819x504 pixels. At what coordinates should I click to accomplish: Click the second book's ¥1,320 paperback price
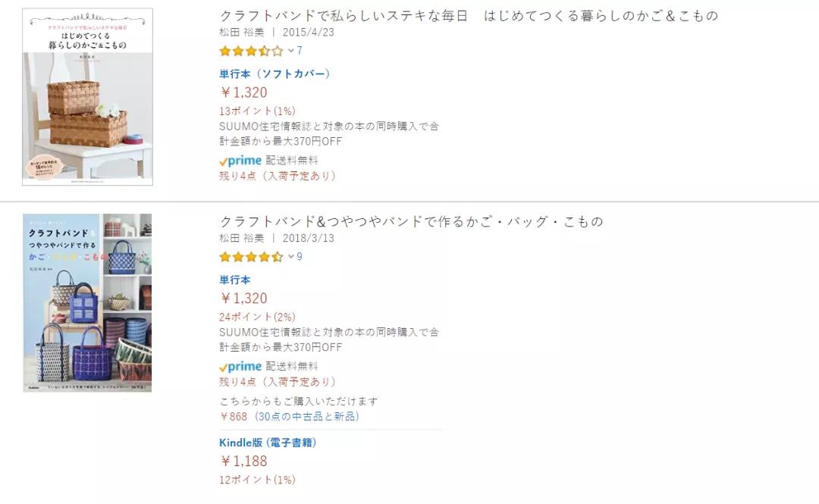tap(243, 299)
